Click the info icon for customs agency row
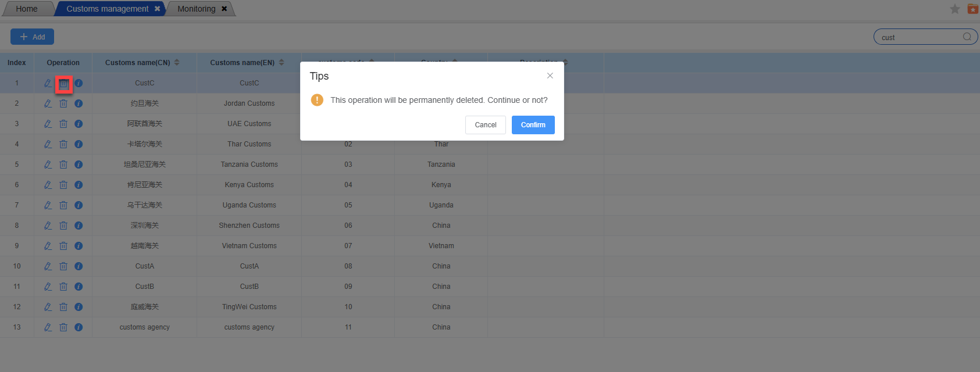The image size is (980, 372). point(79,327)
